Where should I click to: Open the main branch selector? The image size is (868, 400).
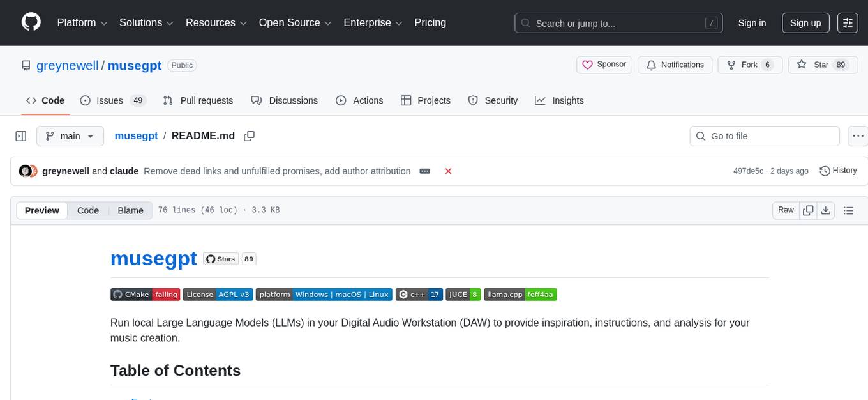pyautogui.click(x=70, y=136)
